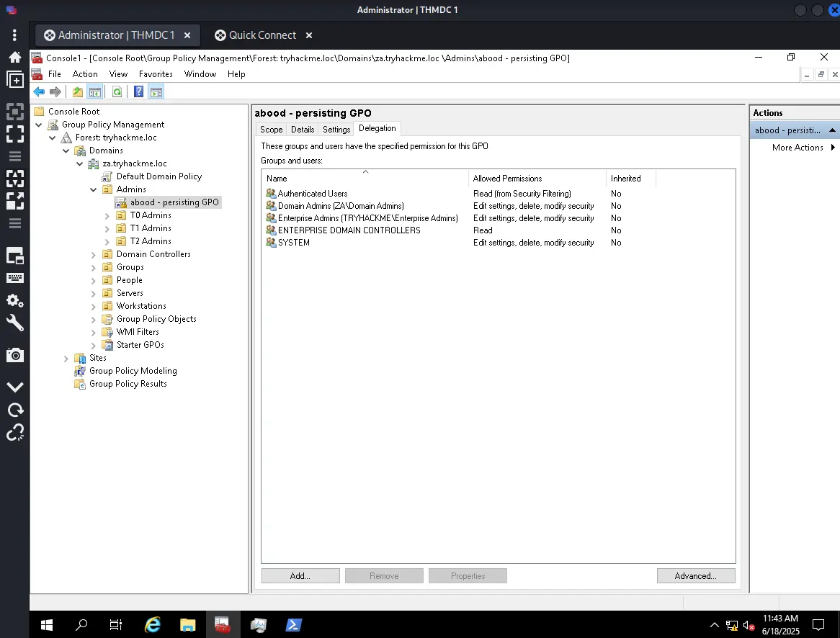Screen dimensions: 840x638
Task: Expand the Sites node
Action: coord(66,359)
